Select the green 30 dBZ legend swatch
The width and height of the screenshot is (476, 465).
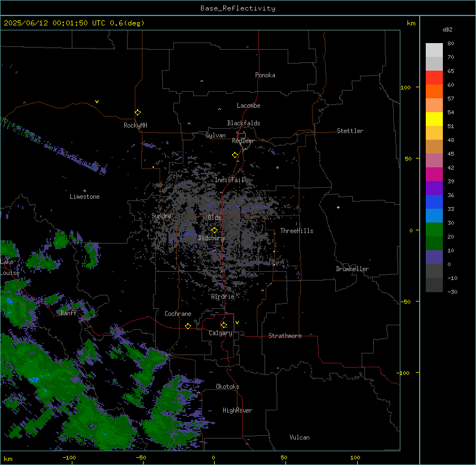coord(434,230)
